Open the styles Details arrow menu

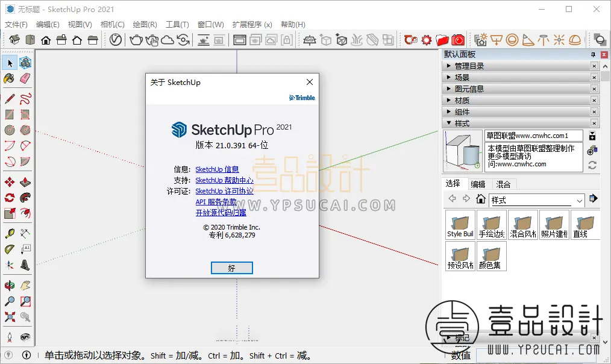593,198
